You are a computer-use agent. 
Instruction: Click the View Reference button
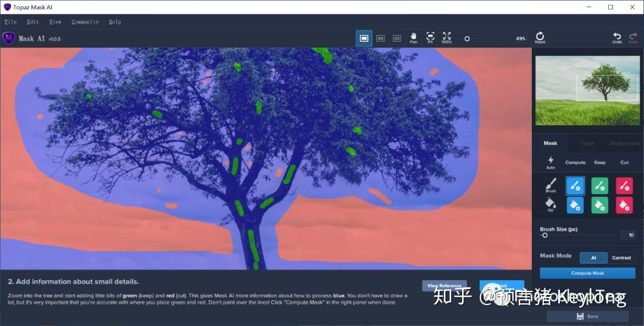point(444,285)
